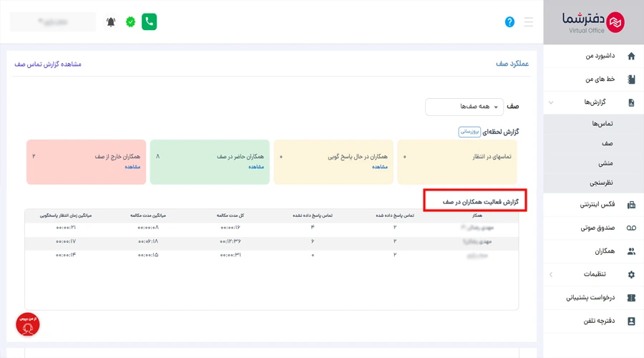Click the green phone call button
Viewport: 644px width, 358px height.
point(149,21)
